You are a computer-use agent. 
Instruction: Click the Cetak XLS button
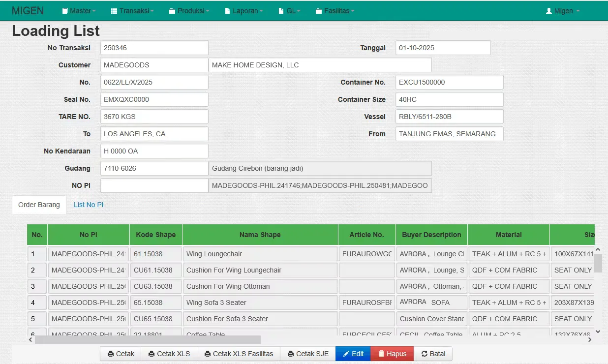tap(169, 354)
